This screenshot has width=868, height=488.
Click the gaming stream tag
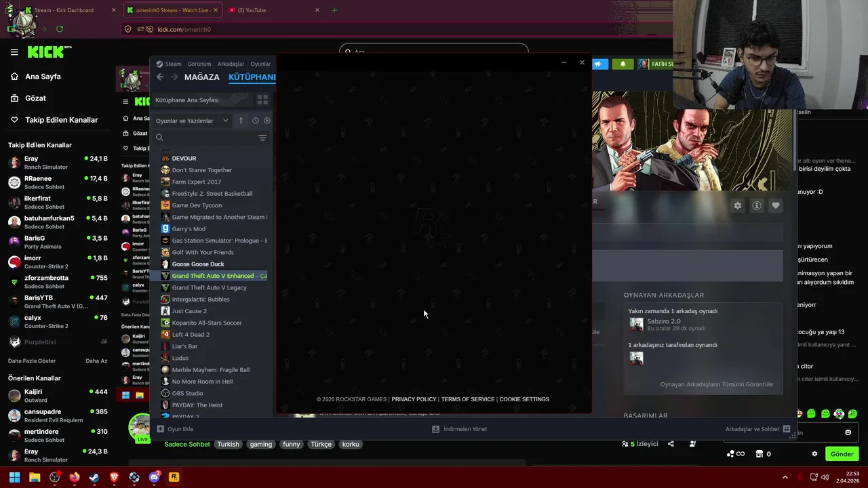[260, 445]
